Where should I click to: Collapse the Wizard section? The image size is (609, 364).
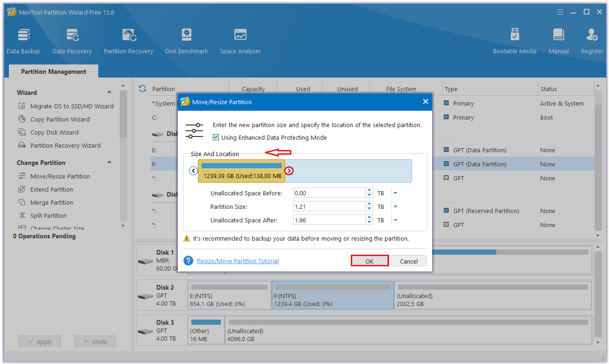click(x=109, y=93)
